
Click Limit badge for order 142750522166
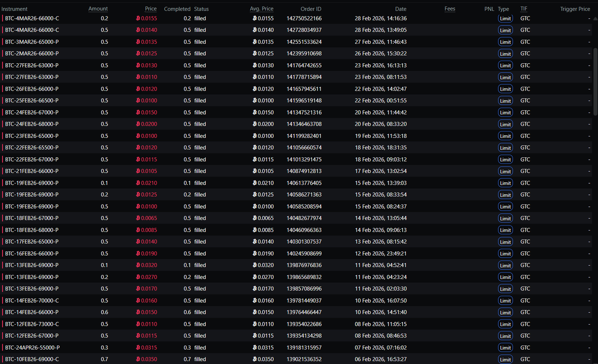pos(505,18)
